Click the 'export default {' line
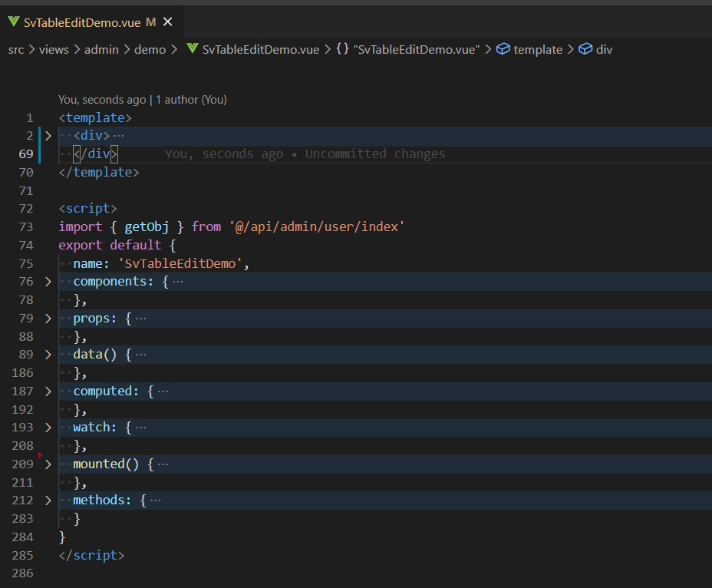This screenshot has height=588, width=712. click(117, 246)
